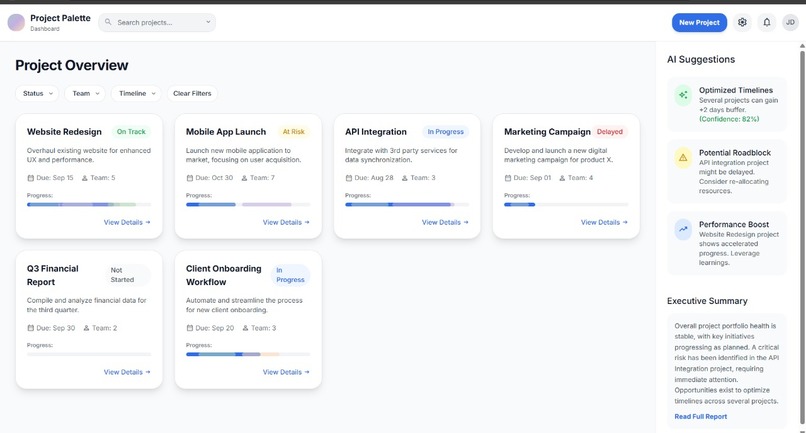The image size is (806, 433).
Task: Click the Mobile App Launch progress bar
Action: coord(248,205)
